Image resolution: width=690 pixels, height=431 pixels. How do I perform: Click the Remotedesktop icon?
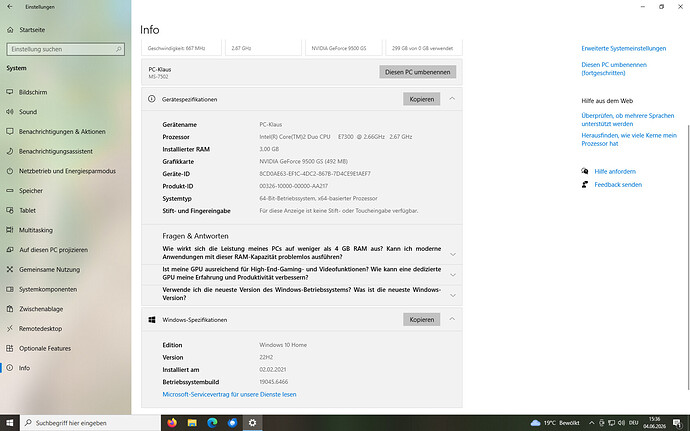[10, 328]
